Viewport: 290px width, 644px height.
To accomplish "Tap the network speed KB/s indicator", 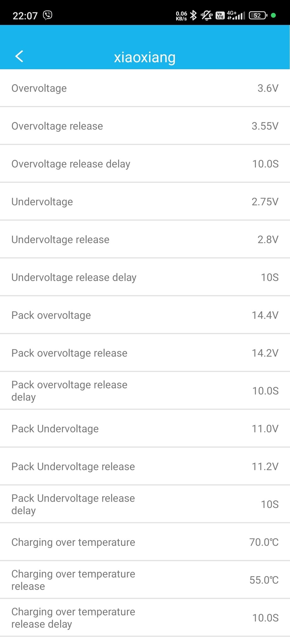I will coord(181,16).
